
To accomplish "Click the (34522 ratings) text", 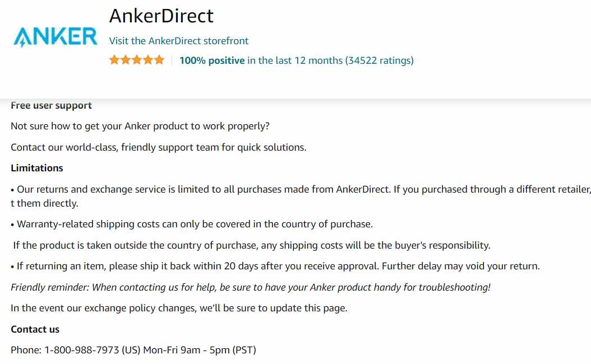I will click(x=379, y=60).
